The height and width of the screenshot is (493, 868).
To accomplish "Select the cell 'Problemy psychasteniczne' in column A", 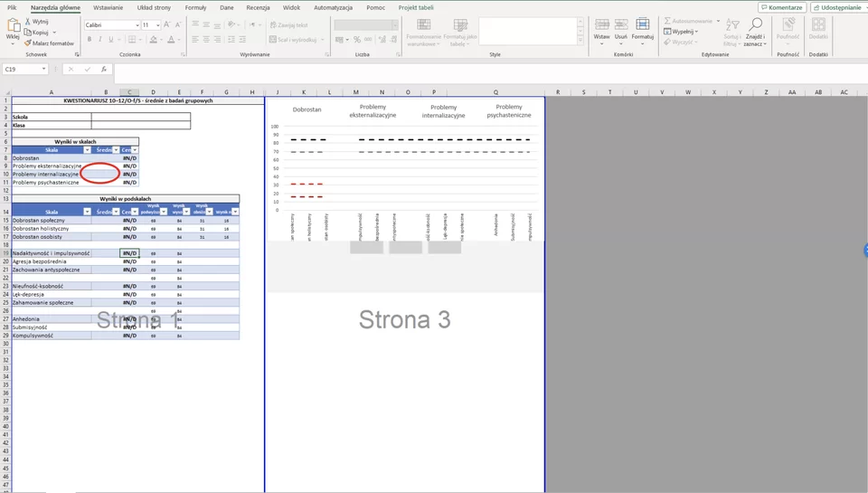I will [52, 182].
